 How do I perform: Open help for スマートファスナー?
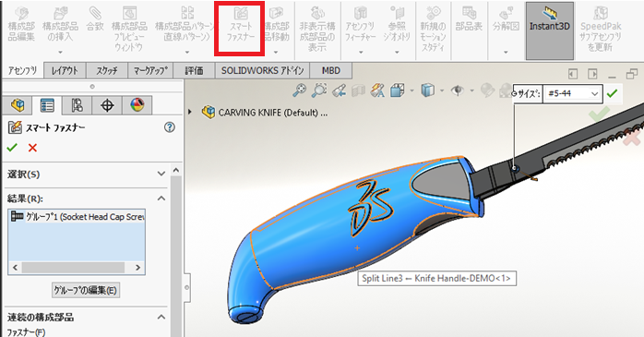(169, 127)
